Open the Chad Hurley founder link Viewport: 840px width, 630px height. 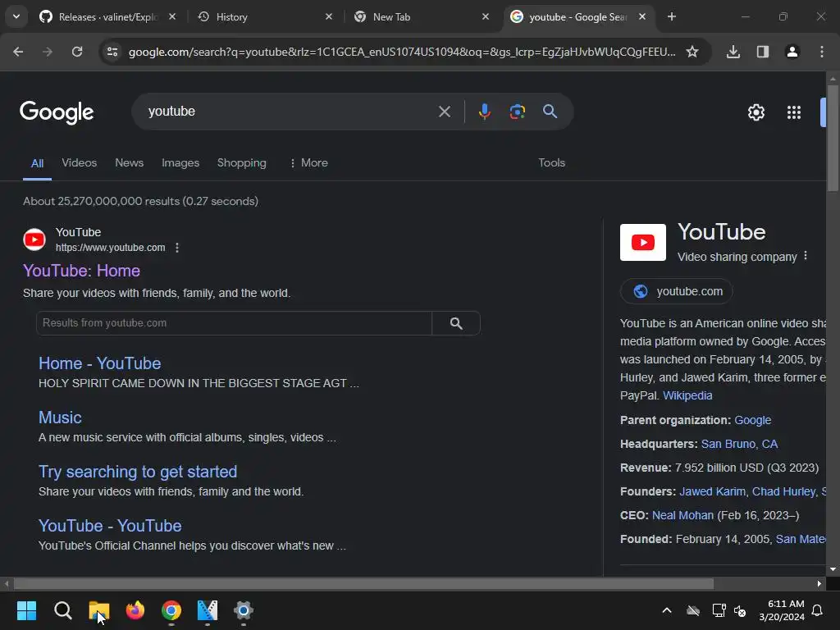click(783, 491)
